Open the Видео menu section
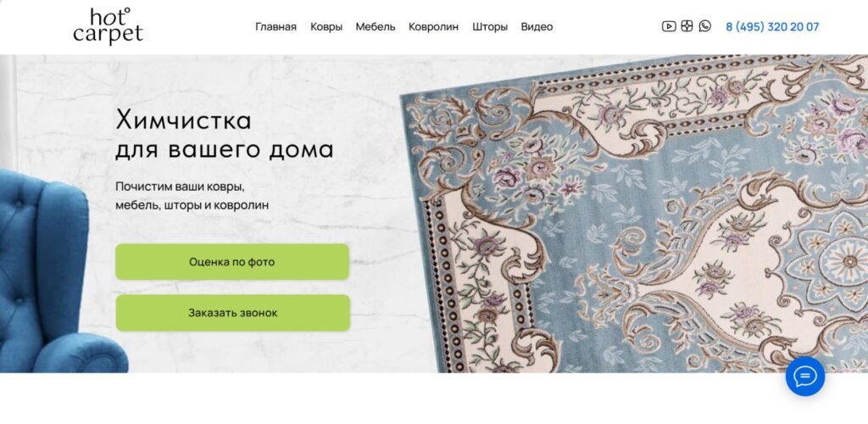Viewport: 868px width, 424px height. pos(537,26)
